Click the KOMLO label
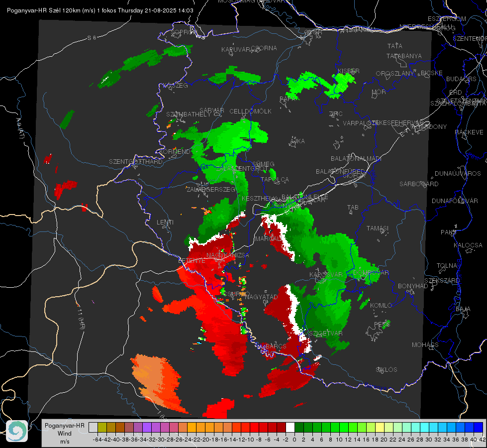Image resolution: width=487 pixels, height=448 pixels. tap(381, 306)
